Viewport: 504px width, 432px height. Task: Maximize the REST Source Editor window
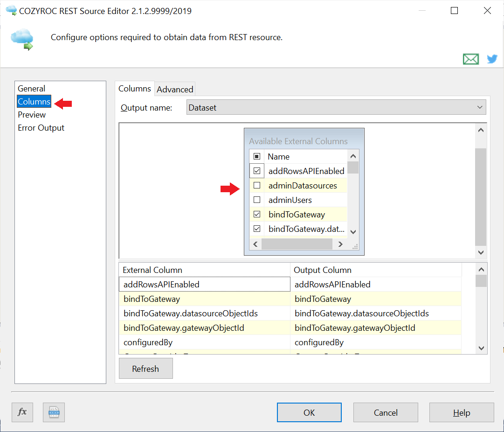click(x=454, y=11)
